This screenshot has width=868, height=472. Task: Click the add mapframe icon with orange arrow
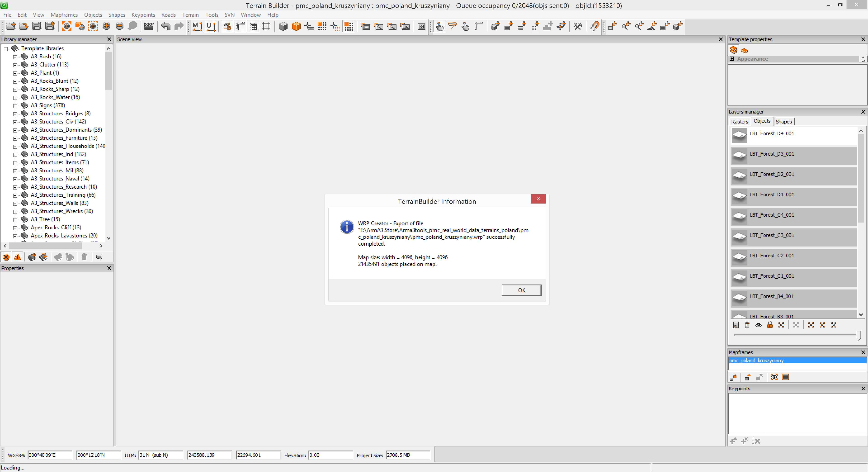pos(748,377)
